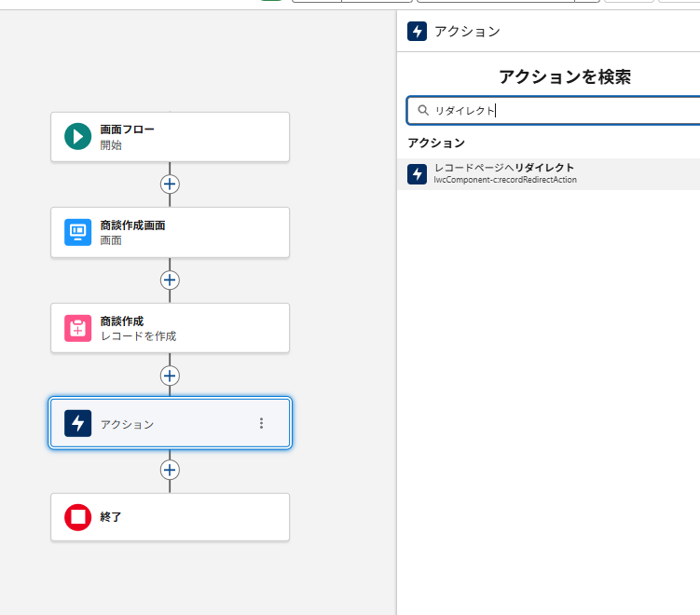Image resolution: width=700 pixels, height=615 pixels.
Task: Add element between アクション and 終了
Action: (170, 470)
